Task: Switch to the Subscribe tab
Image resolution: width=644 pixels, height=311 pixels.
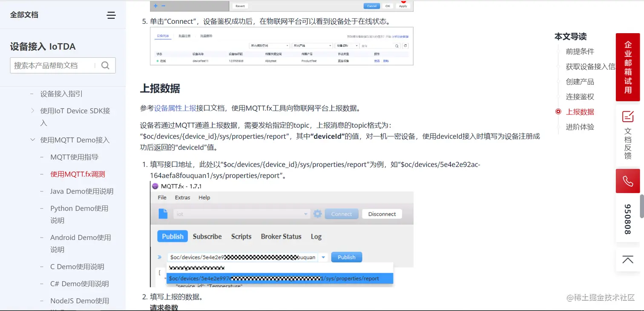Action: [x=207, y=237]
